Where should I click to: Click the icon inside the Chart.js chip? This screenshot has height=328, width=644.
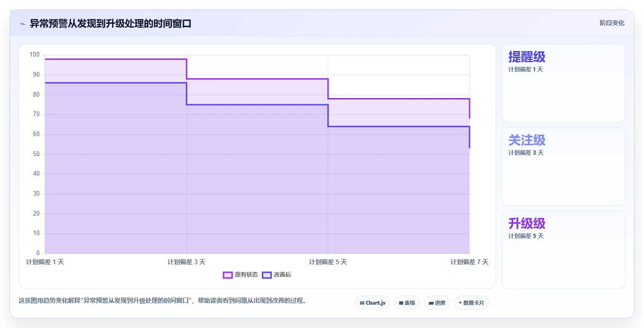(x=362, y=303)
